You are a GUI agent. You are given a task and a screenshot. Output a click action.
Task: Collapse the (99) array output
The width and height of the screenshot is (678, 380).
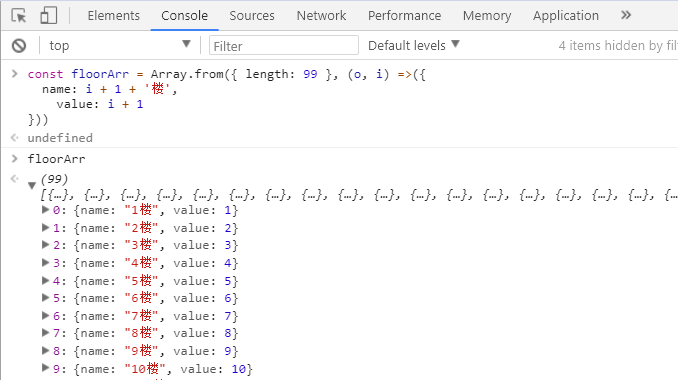tap(32, 186)
